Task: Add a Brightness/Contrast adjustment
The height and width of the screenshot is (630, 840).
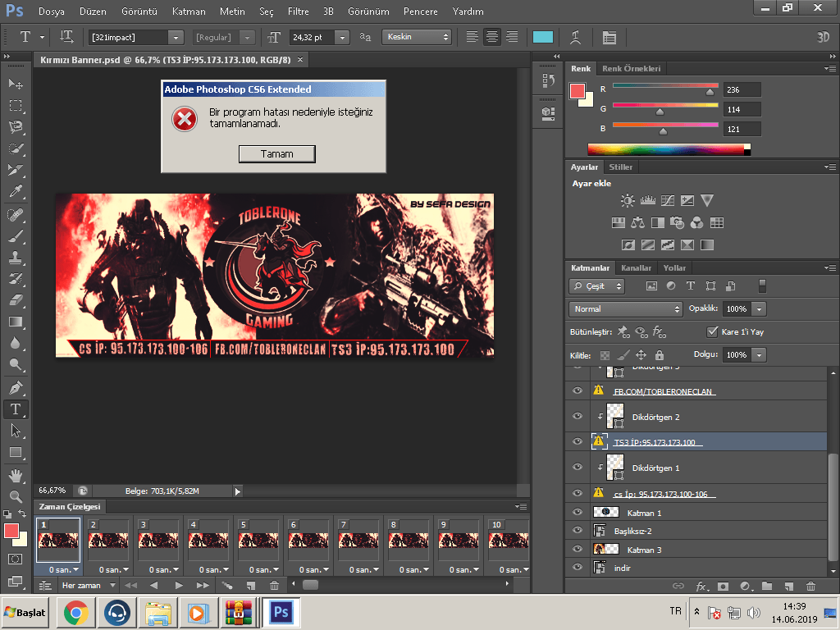Action: (628, 200)
